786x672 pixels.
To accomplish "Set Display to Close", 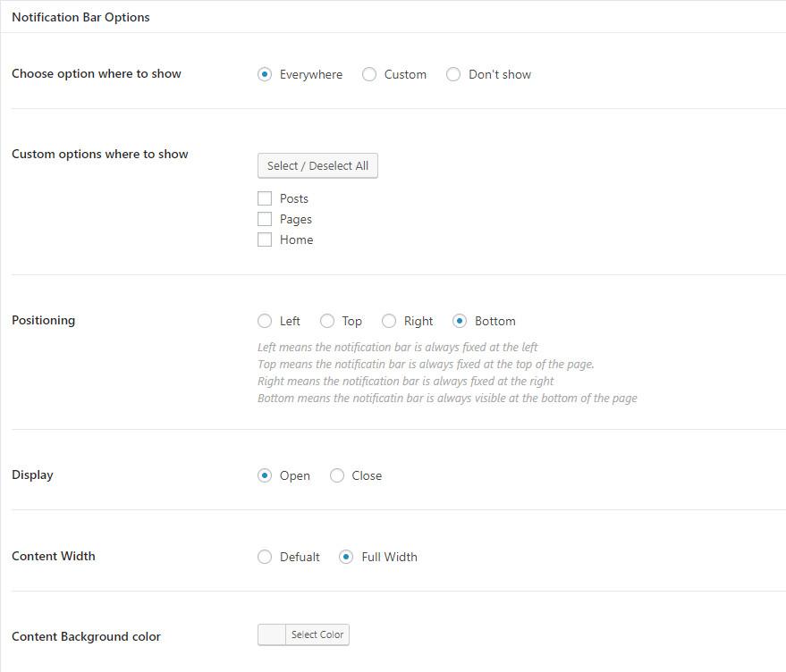I will pyautogui.click(x=337, y=475).
